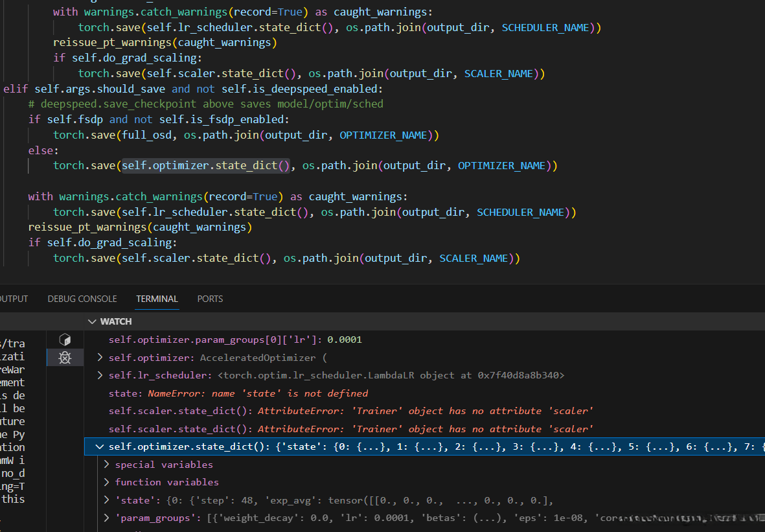This screenshot has width=765, height=532.
Task: Open the Debug Console tab
Action: [82, 299]
